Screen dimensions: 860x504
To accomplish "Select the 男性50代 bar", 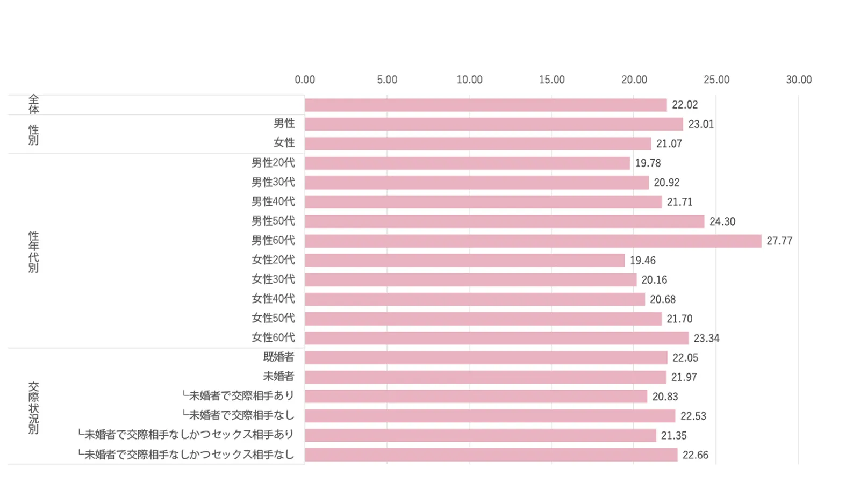I will tap(504, 221).
